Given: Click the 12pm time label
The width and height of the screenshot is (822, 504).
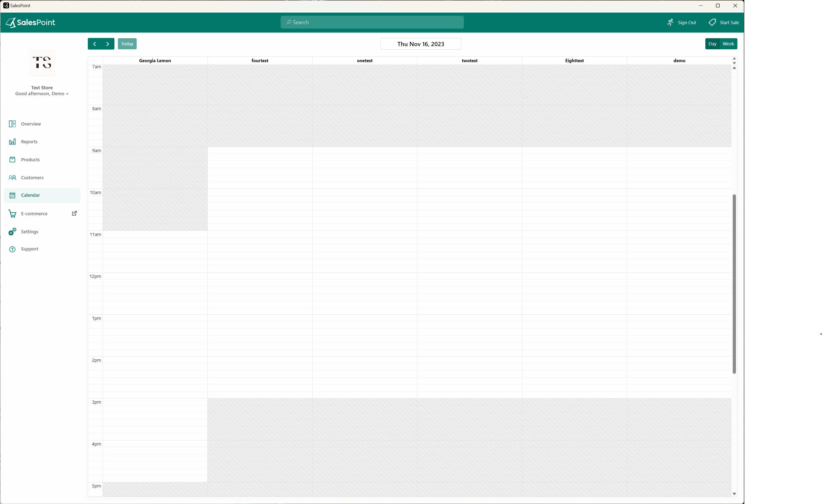Looking at the screenshot, I should point(95,276).
